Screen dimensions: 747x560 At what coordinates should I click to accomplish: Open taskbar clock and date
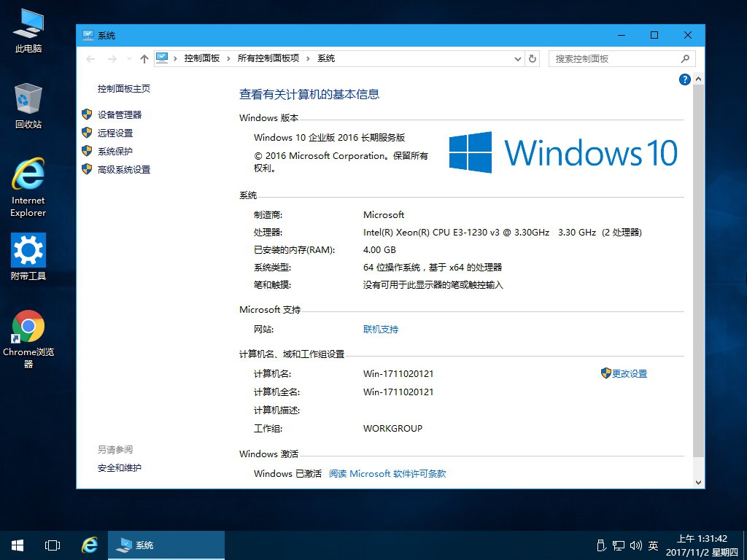tap(702, 545)
